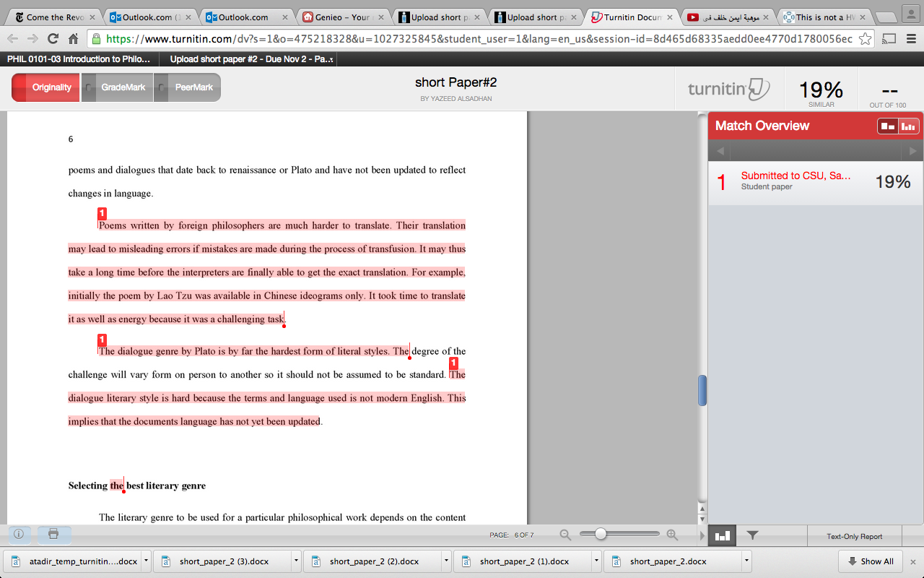924x578 pixels.
Task: Click the Text-Only Report button
Action: click(854, 536)
